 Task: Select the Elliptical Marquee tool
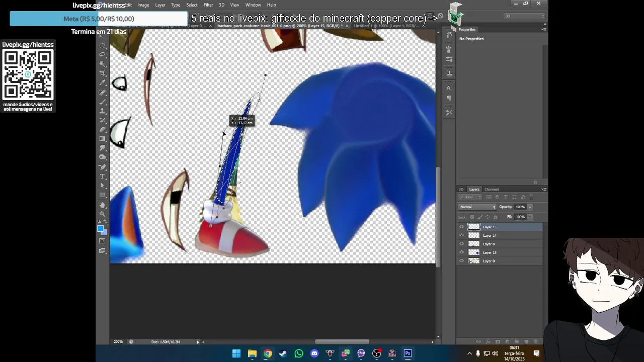[103, 45]
